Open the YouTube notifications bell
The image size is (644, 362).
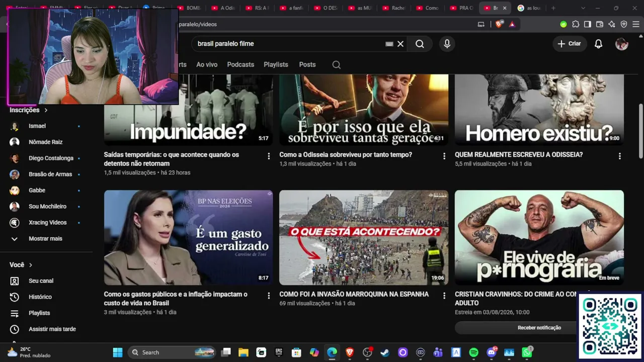[598, 44]
